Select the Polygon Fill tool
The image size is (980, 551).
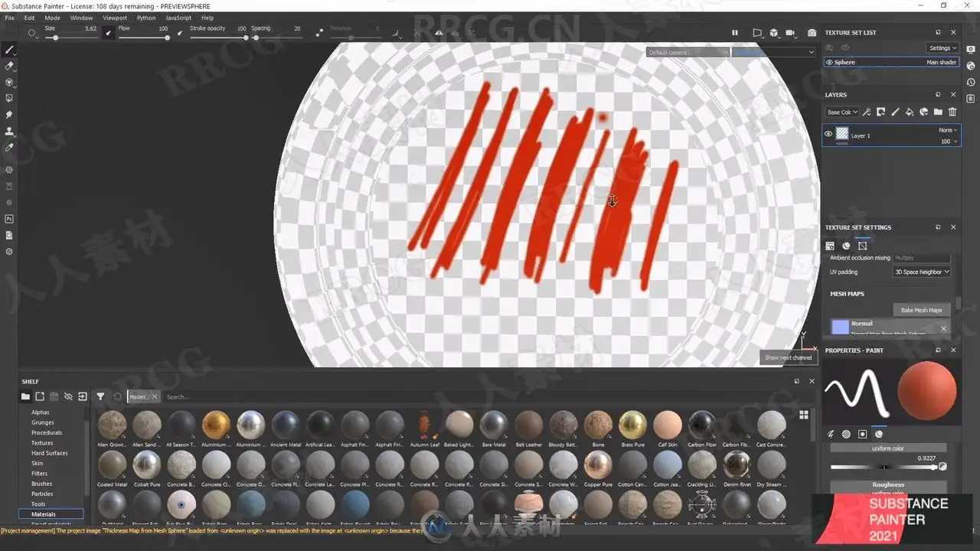[9, 98]
